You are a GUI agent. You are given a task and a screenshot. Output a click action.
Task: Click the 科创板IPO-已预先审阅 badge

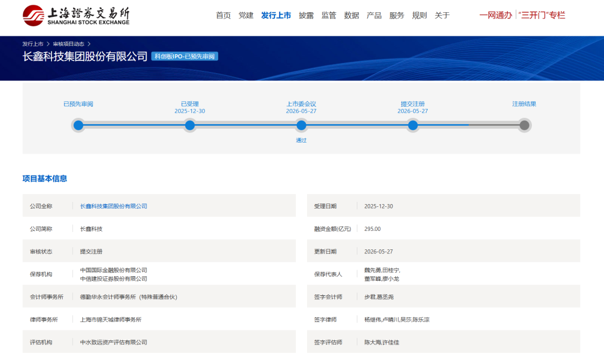point(185,56)
